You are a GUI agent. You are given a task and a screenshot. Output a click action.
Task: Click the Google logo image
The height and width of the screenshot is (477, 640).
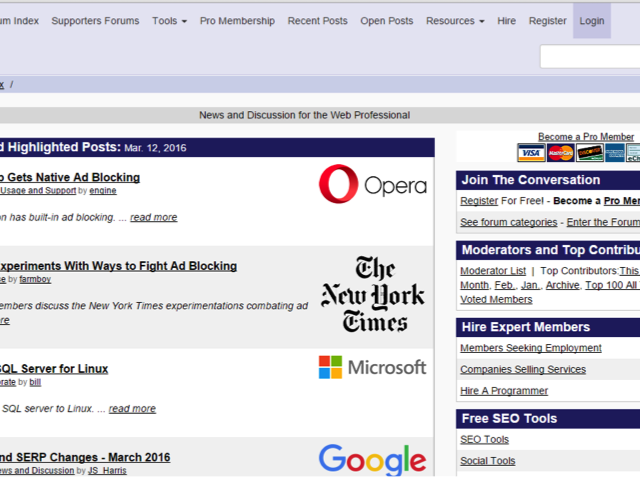[x=372, y=460]
